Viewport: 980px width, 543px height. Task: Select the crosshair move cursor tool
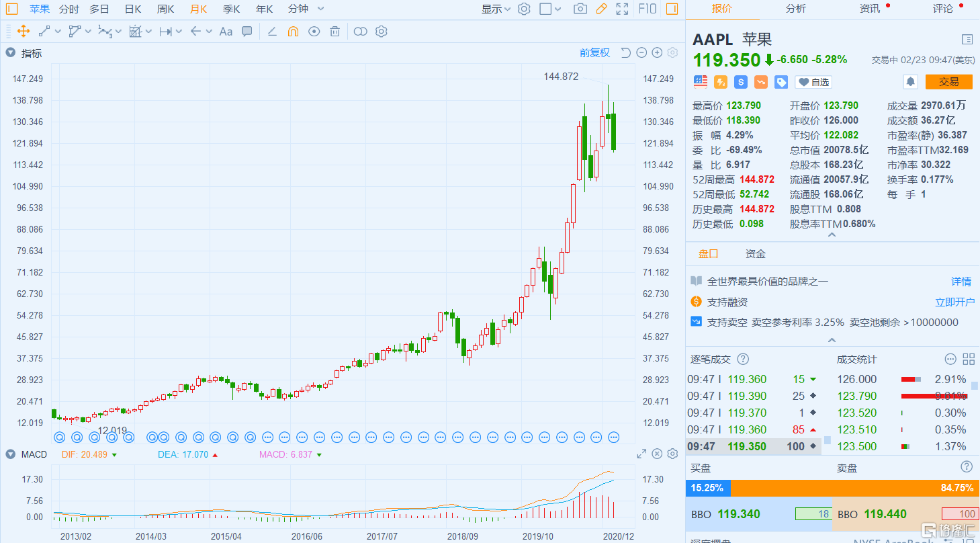click(22, 31)
